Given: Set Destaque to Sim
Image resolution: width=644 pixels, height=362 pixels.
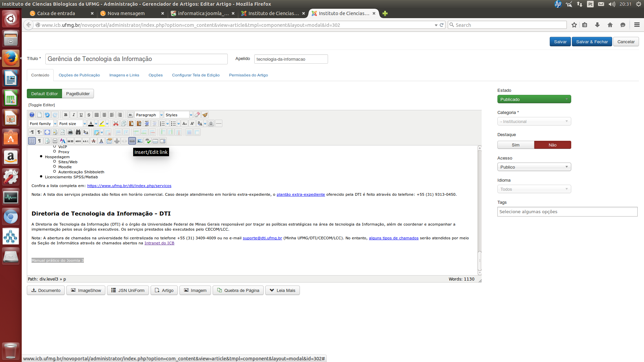Looking at the screenshot, I should (516, 145).
